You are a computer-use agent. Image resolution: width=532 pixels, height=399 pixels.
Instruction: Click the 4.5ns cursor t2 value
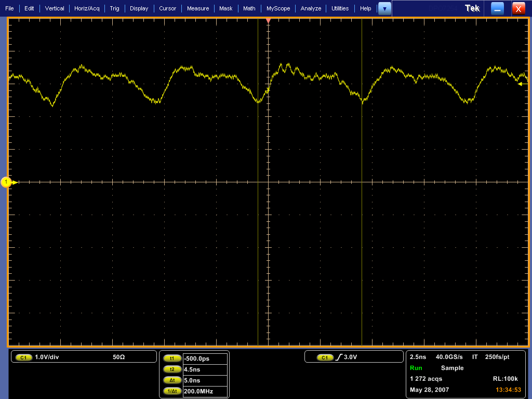tap(205, 369)
